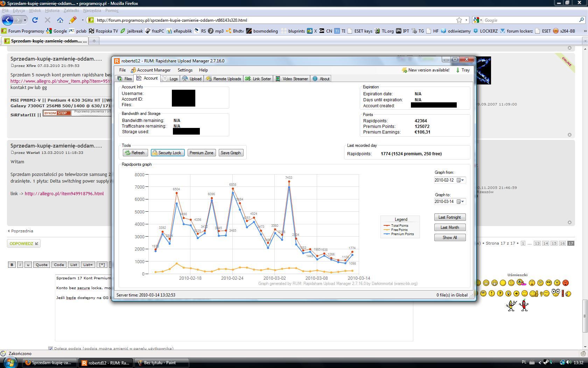Switch to Logs tab
The height and width of the screenshot is (368, 588).
tap(170, 79)
